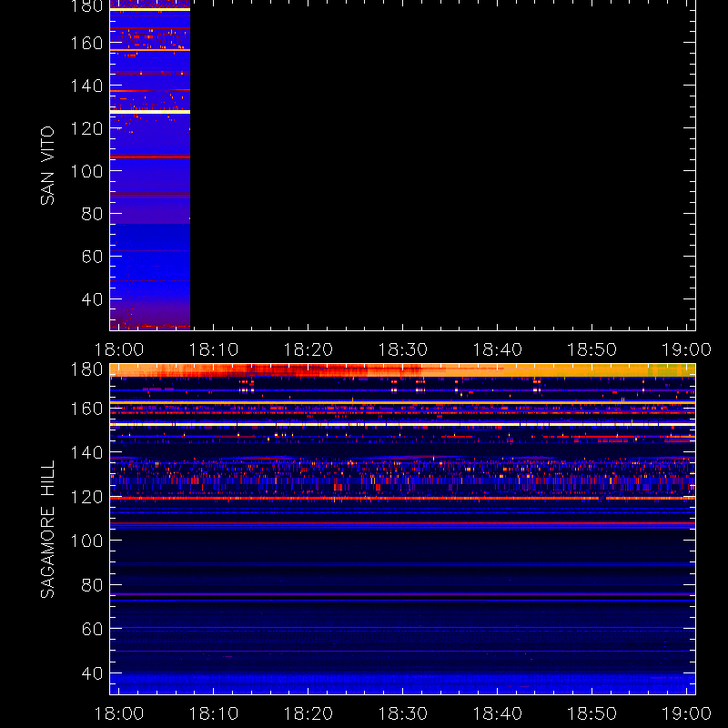Viewport: 728px width, 728px height.
Task: Click the orange band at top of Sagamore Hill plot
Action: (402, 370)
